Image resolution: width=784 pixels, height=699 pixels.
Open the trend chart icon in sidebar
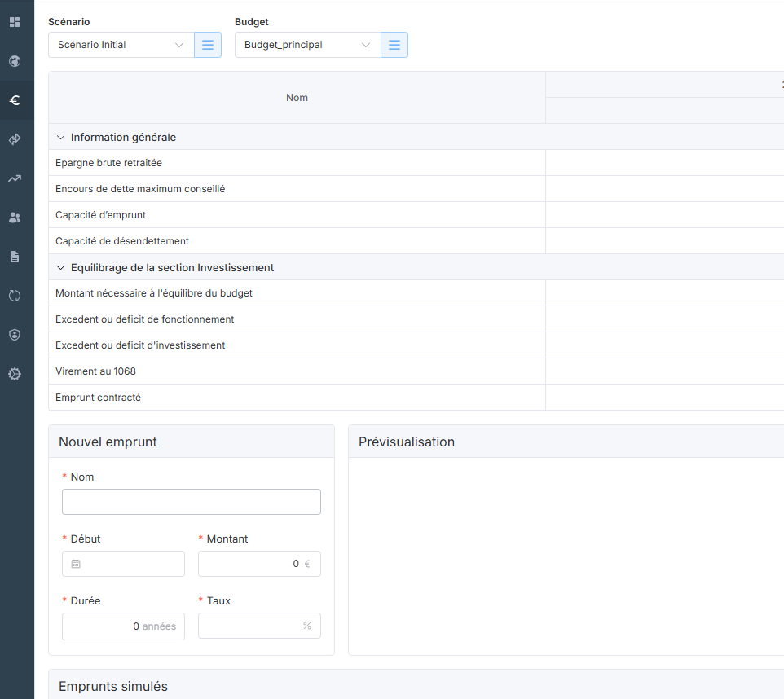(15, 178)
